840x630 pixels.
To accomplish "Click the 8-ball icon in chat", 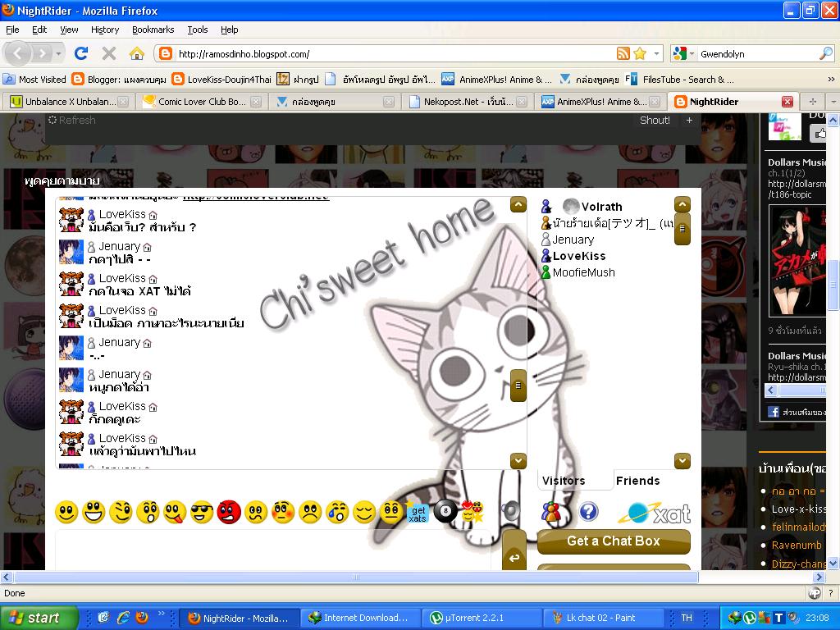I will 445,511.
